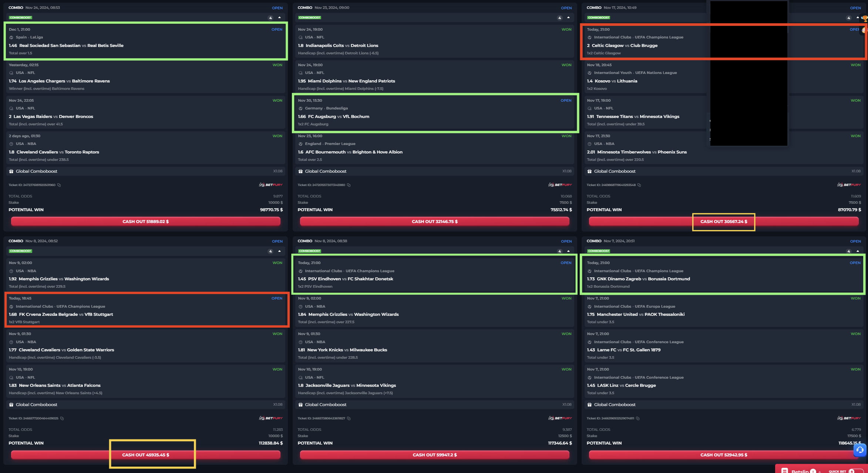868x473 pixels.
Task: Copy ticket ID of Nov 7 20:51 combo
Action: [x=637, y=418]
